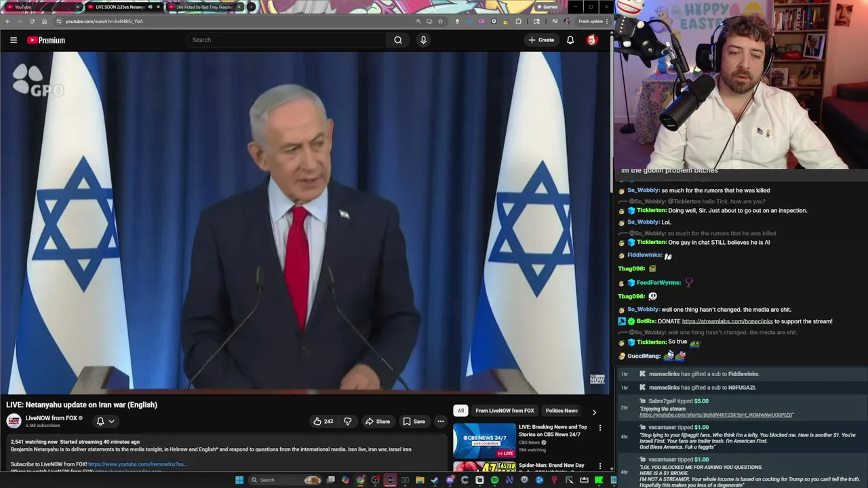Select 'From LiveNOW from FOX' chip
The height and width of the screenshot is (488, 868).
505,411
